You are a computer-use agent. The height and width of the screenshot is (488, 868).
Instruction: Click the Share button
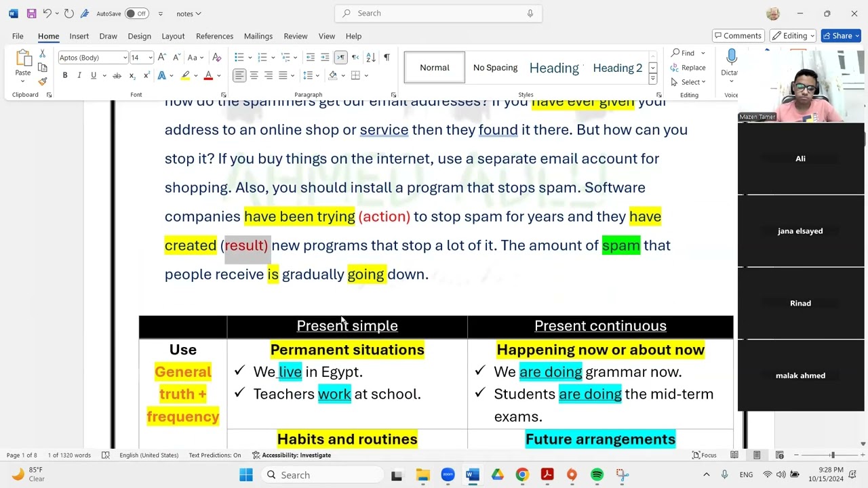click(840, 36)
